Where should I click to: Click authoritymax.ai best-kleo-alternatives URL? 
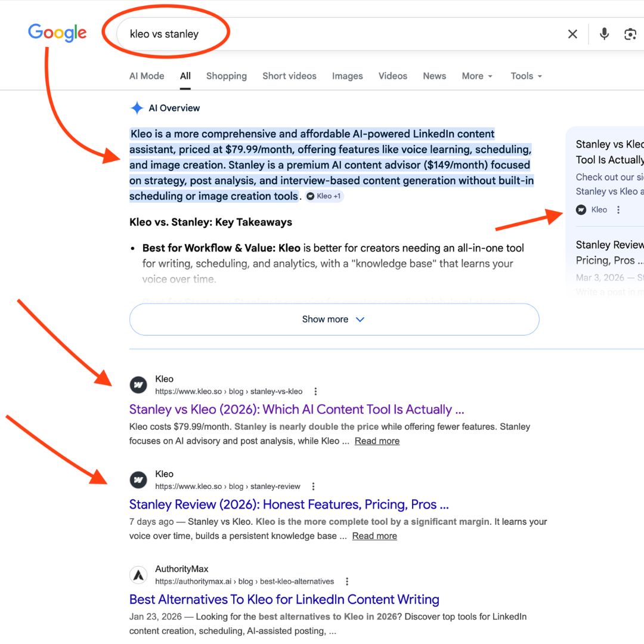click(x=244, y=581)
